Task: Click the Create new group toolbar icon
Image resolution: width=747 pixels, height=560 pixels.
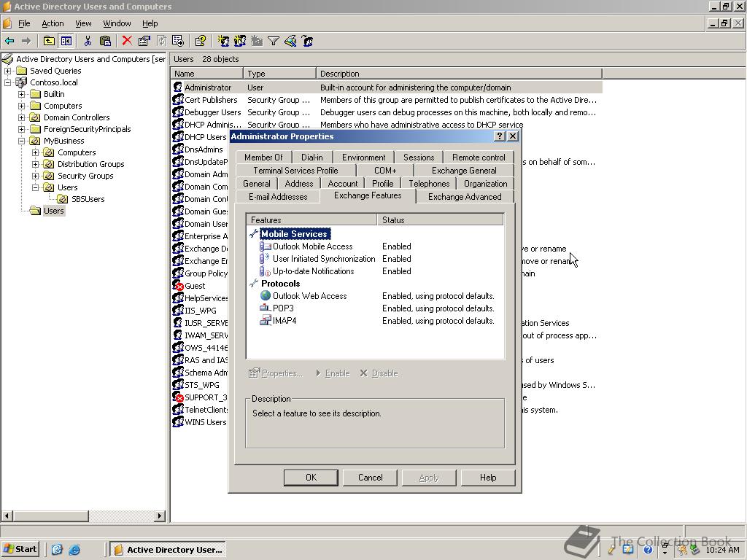Action: [x=239, y=41]
